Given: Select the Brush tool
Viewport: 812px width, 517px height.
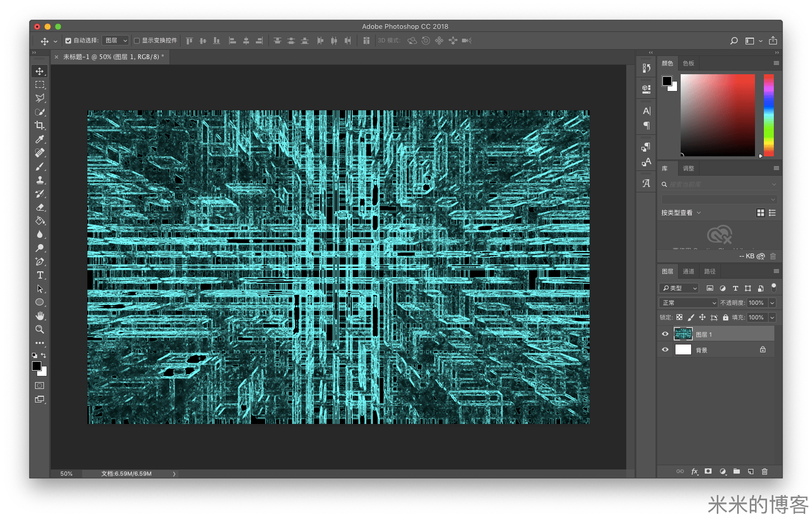Looking at the screenshot, I should point(40,166).
